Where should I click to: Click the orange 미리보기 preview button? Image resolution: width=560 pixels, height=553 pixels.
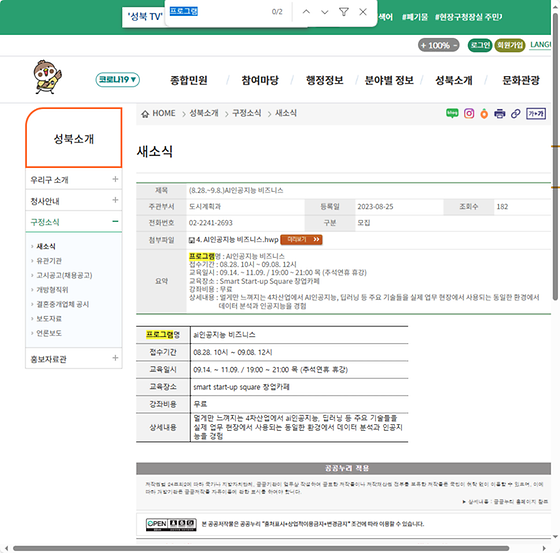(x=301, y=240)
